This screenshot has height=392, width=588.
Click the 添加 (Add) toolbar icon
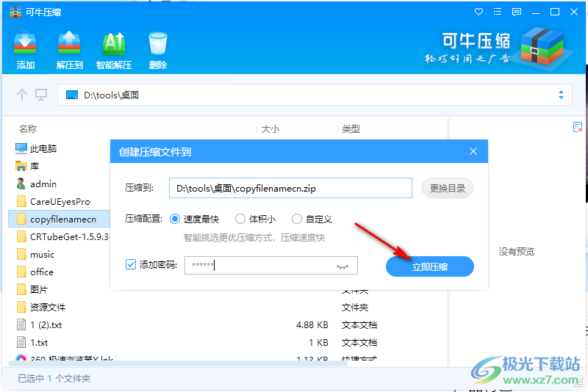pos(25,51)
